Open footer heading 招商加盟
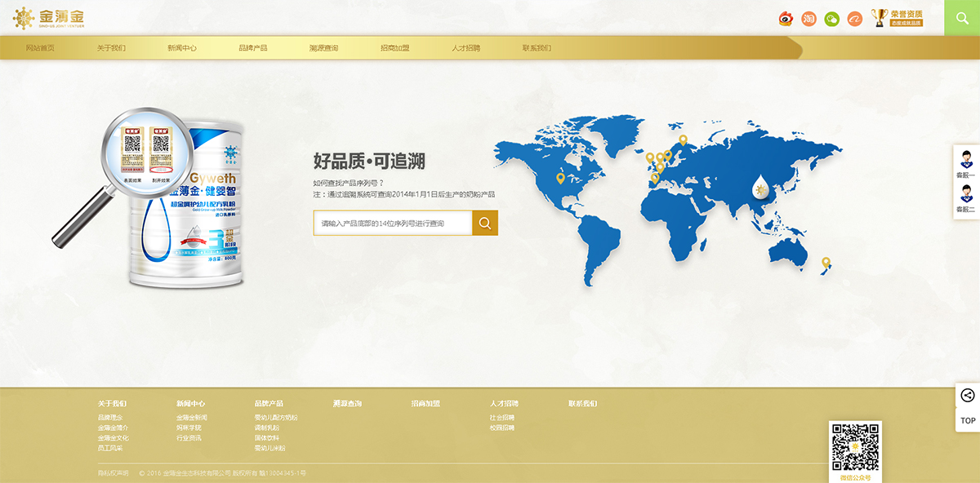This screenshot has width=980, height=483. pyautogui.click(x=425, y=404)
